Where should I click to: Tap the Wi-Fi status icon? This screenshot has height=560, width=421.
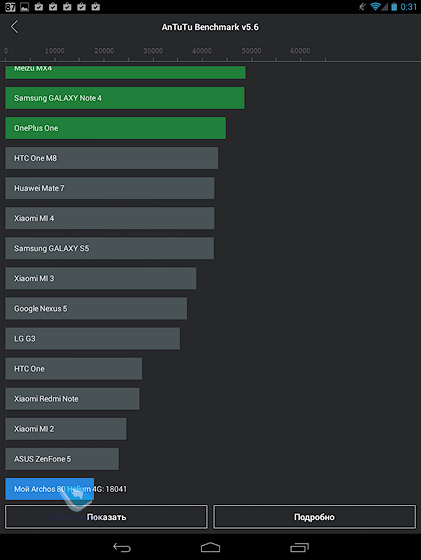[375, 6]
